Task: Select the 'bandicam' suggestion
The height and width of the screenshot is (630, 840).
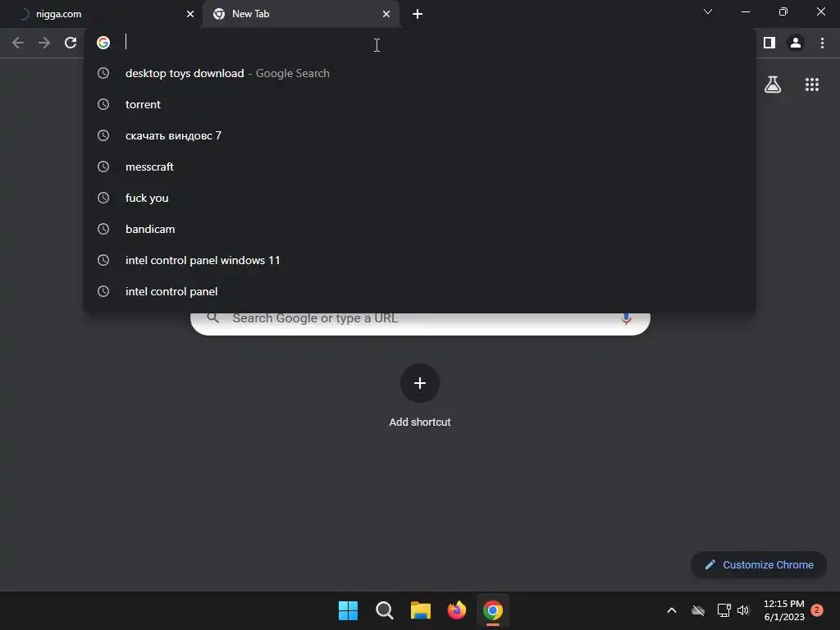Action: coord(420,229)
